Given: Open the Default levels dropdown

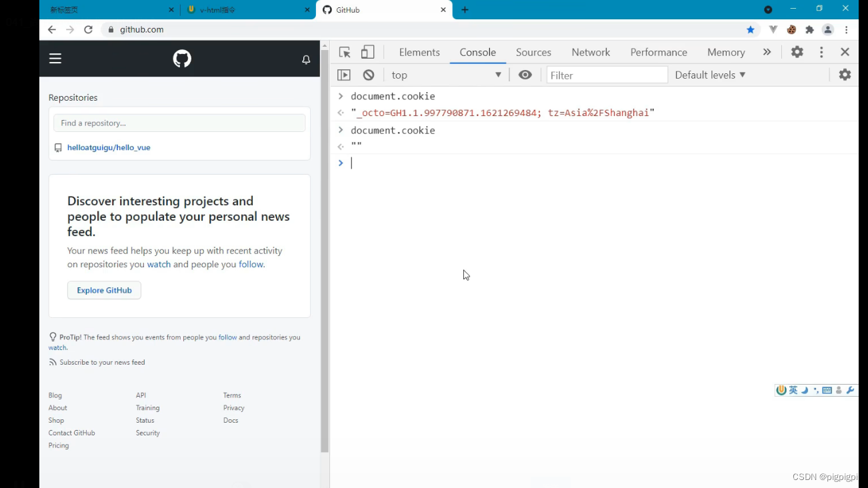Looking at the screenshot, I should (710, 75).
